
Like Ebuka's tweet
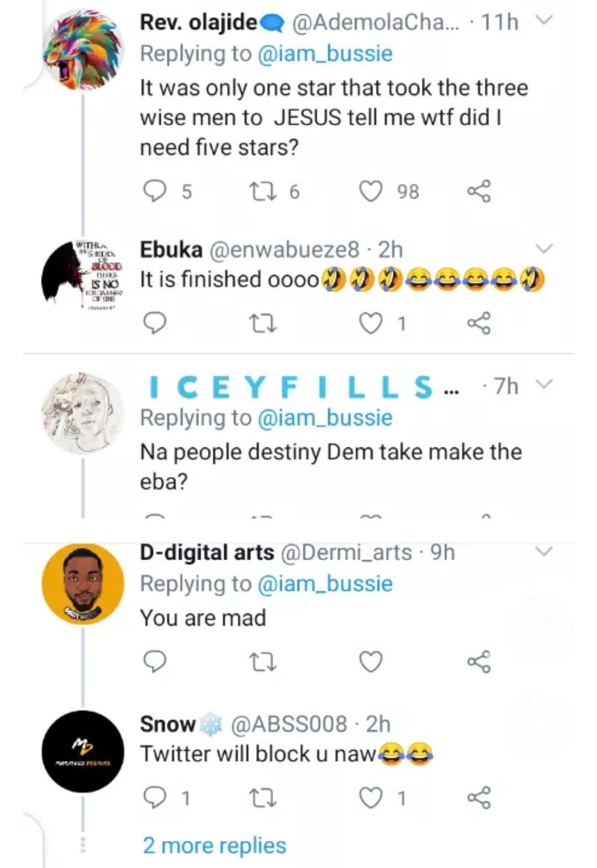[371, 323]
